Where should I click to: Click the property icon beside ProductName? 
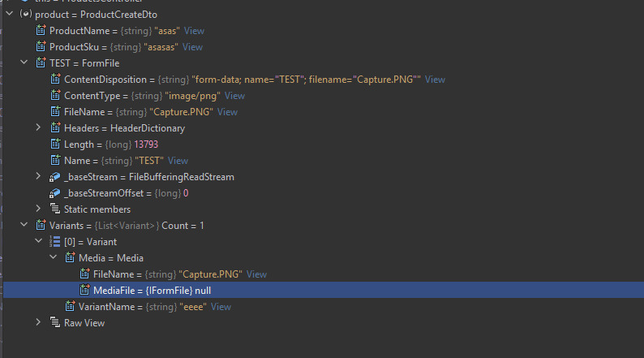[41, 30]
